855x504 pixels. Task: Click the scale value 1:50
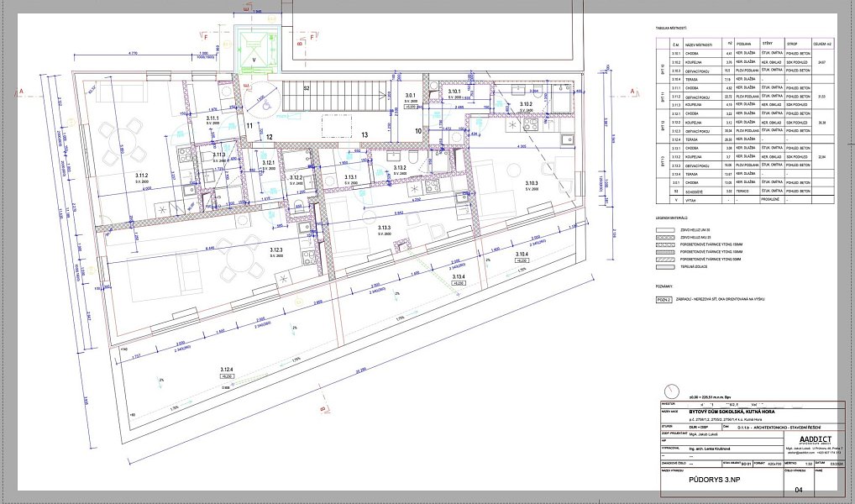(x=809, y=464)
